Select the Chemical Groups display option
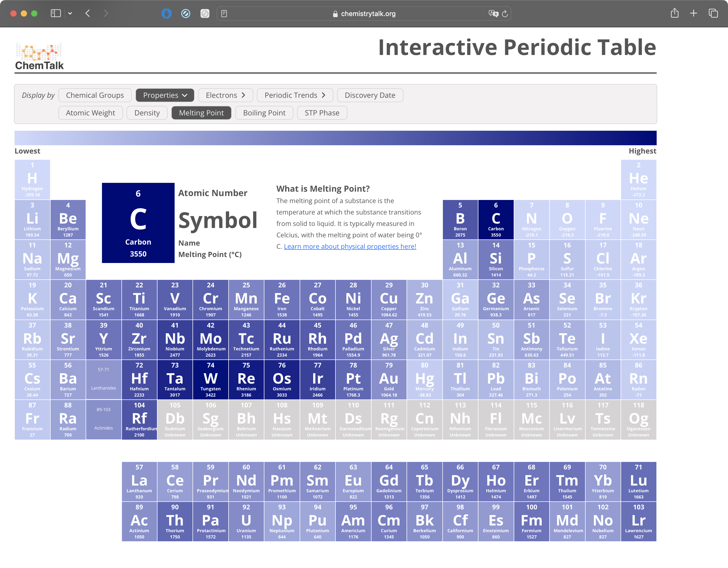Image resolution: width=728 pixels, height=568 pixels. pos(95,95)
